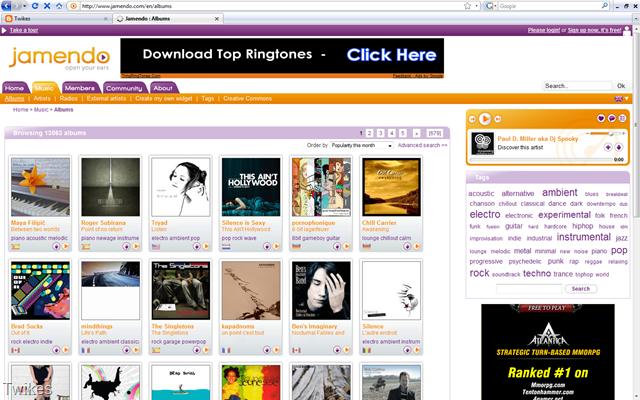The height and width of the screenshot is (400, 640).
Task: Bookmark page with the star icon
Action: click(467, 6)
